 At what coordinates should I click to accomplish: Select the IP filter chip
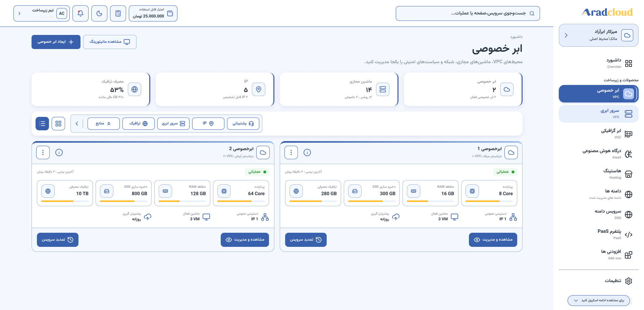[208, 124]
